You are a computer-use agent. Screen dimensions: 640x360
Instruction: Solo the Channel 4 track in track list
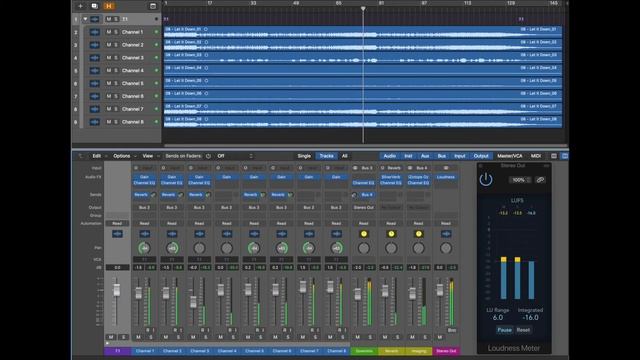click(116, 71)
